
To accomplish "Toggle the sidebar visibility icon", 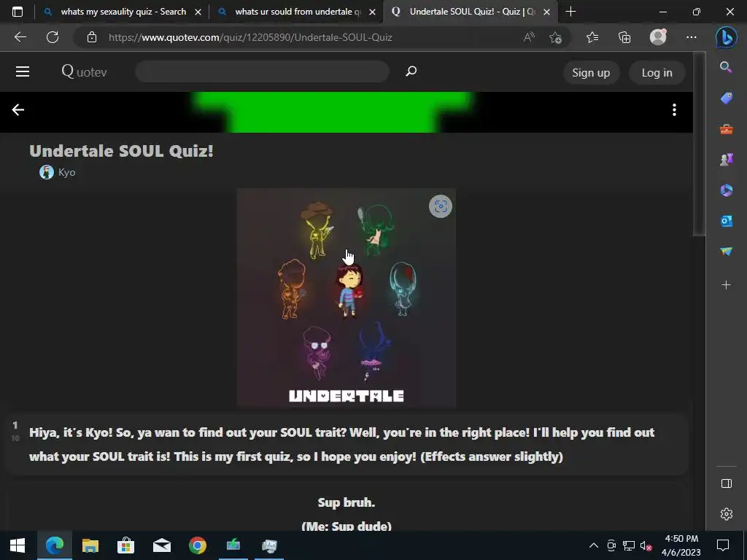I will [726, 483].
